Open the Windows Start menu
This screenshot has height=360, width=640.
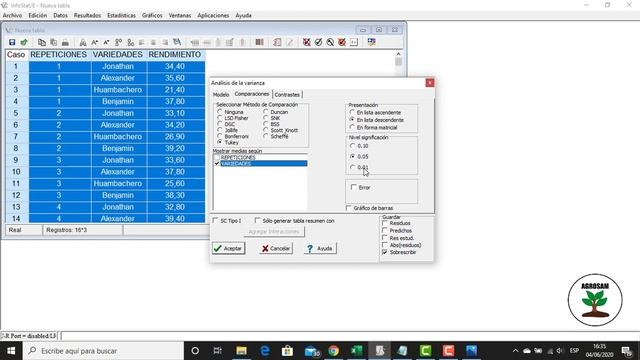[11, 351]
